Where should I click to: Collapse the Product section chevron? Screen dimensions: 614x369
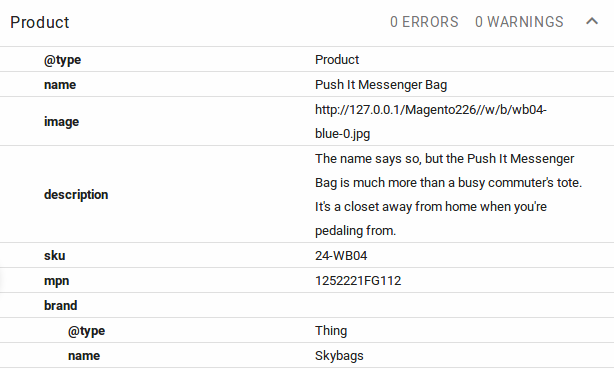pos(592,21)
